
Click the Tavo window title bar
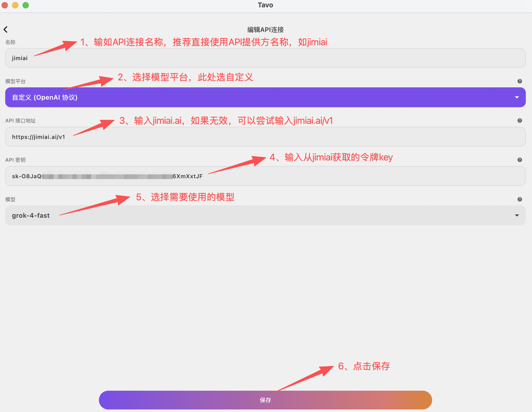tap(265, 5)
